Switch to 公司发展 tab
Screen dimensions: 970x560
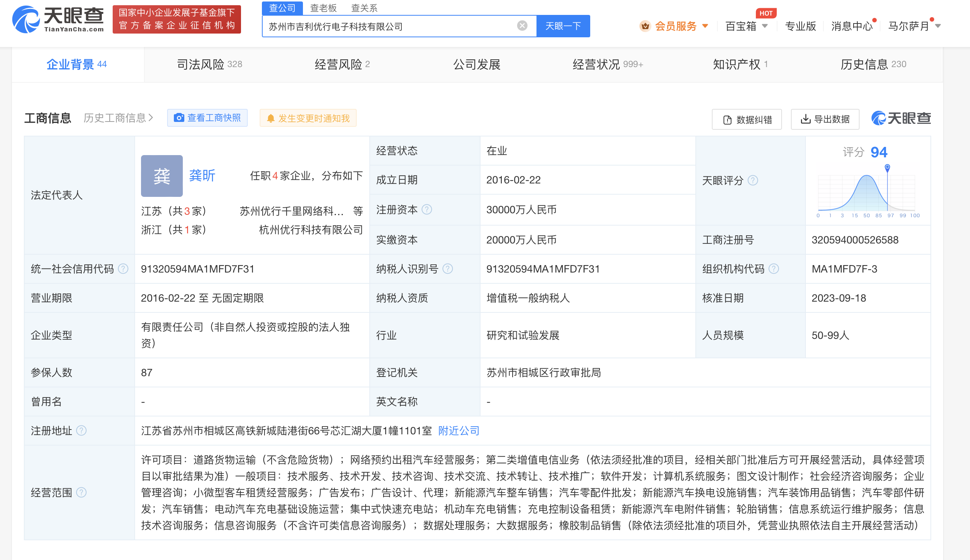tap(477, 64)
